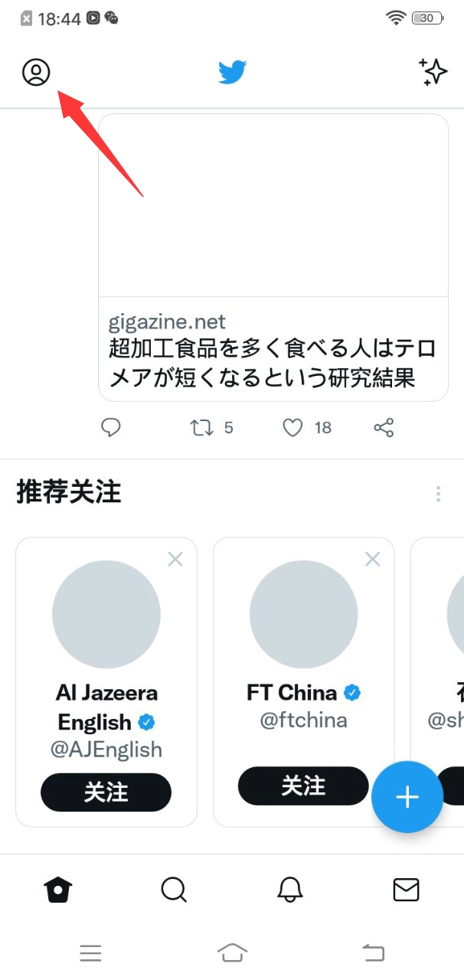Open the notifications bell tab

(289, 890)
